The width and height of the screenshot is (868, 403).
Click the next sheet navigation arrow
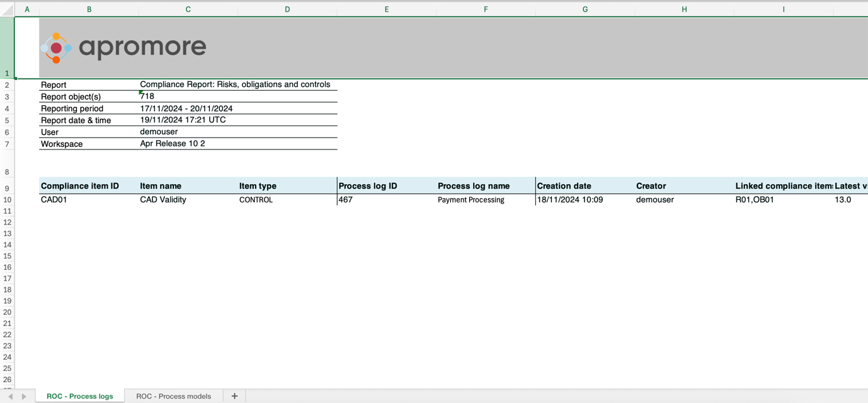click(24, 397)
